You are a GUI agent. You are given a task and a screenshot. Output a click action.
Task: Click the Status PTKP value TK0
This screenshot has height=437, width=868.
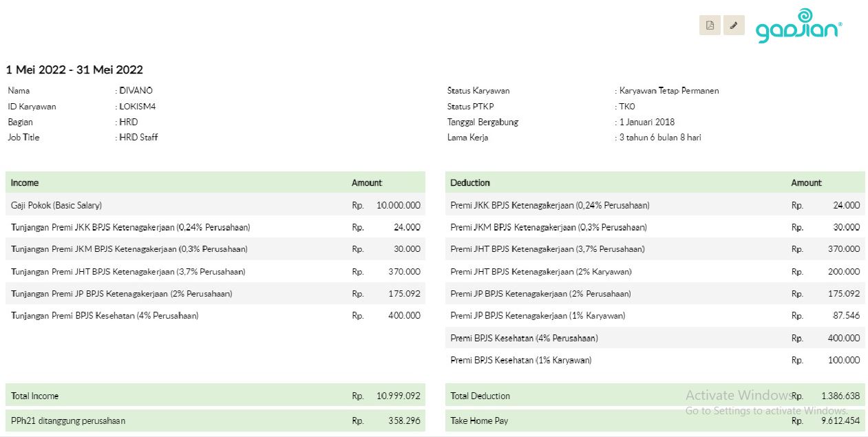[x=627, y=107]
